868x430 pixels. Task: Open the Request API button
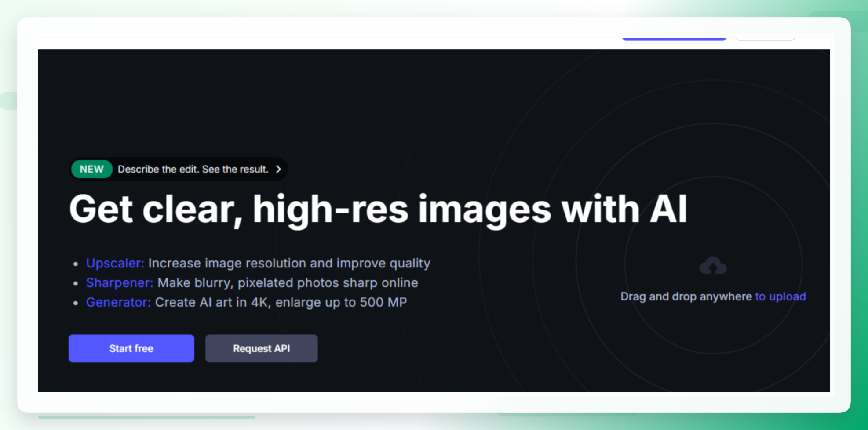tap(261, 348)
